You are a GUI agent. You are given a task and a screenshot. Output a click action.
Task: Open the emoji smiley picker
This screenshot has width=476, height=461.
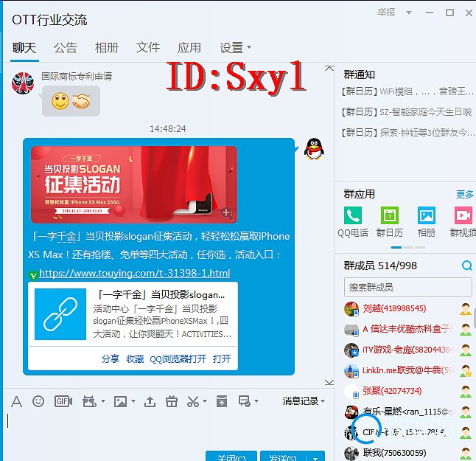38,401
